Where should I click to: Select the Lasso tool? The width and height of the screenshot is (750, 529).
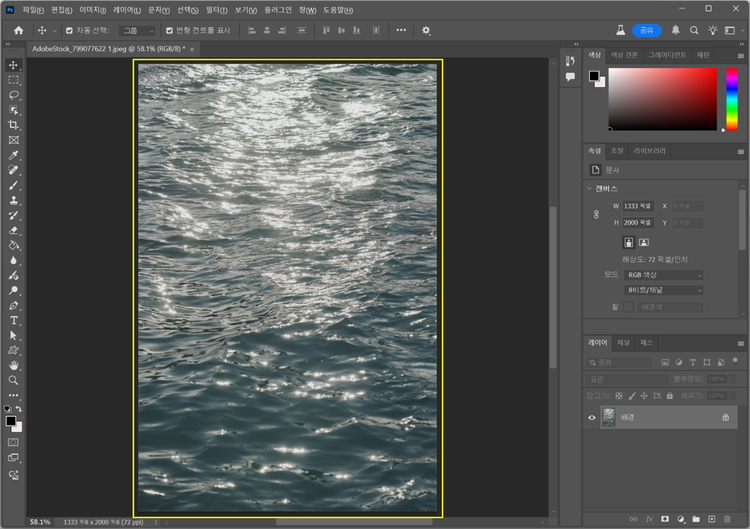click(14, 94)
